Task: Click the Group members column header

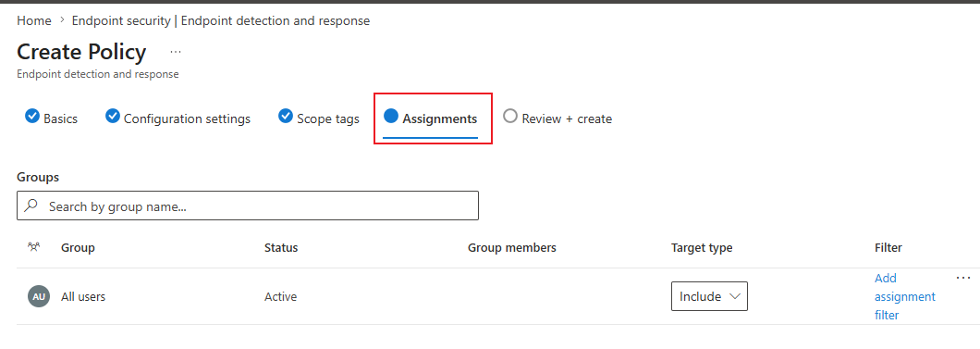Action: (512, 248)
